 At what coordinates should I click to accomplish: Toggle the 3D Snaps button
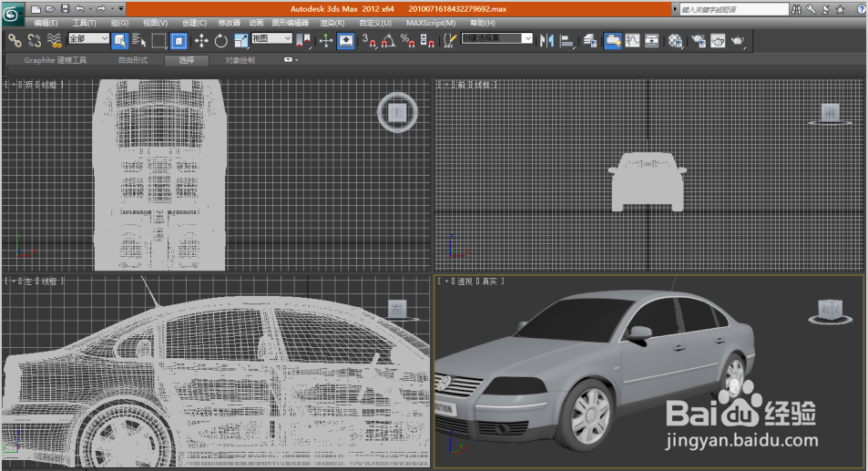pyautogui.click(x=368, y=41)
